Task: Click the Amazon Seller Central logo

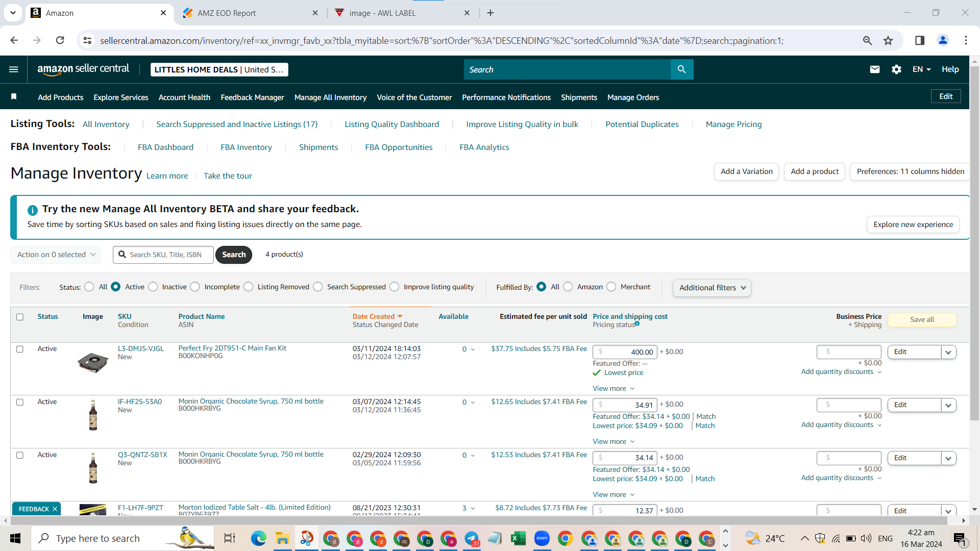Action: click(83, 69)
